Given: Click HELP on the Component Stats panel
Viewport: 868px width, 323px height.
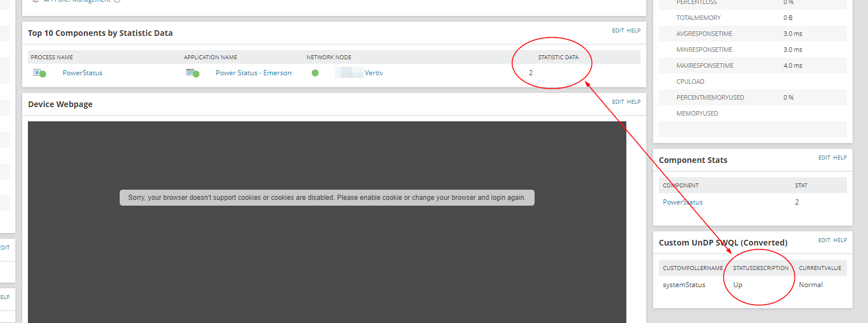Looking at the screenshot, I should (x=840, y=158).
